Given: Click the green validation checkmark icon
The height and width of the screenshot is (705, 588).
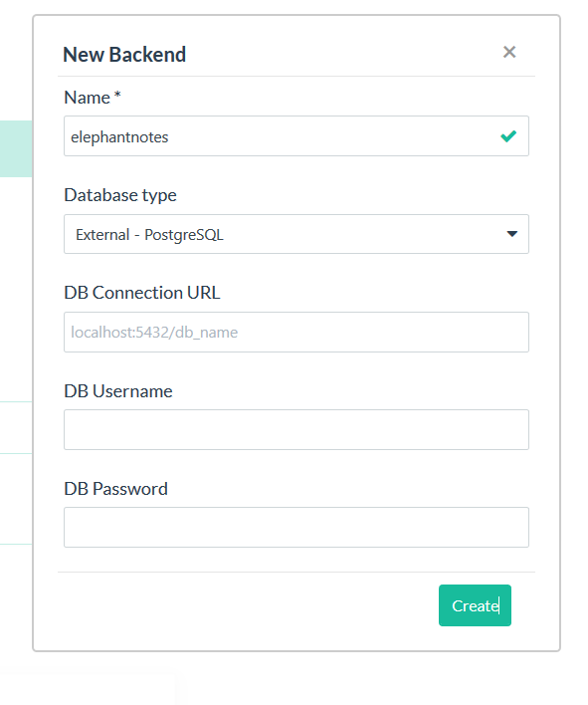Looking at the screenshot, I should pos(508,135).
